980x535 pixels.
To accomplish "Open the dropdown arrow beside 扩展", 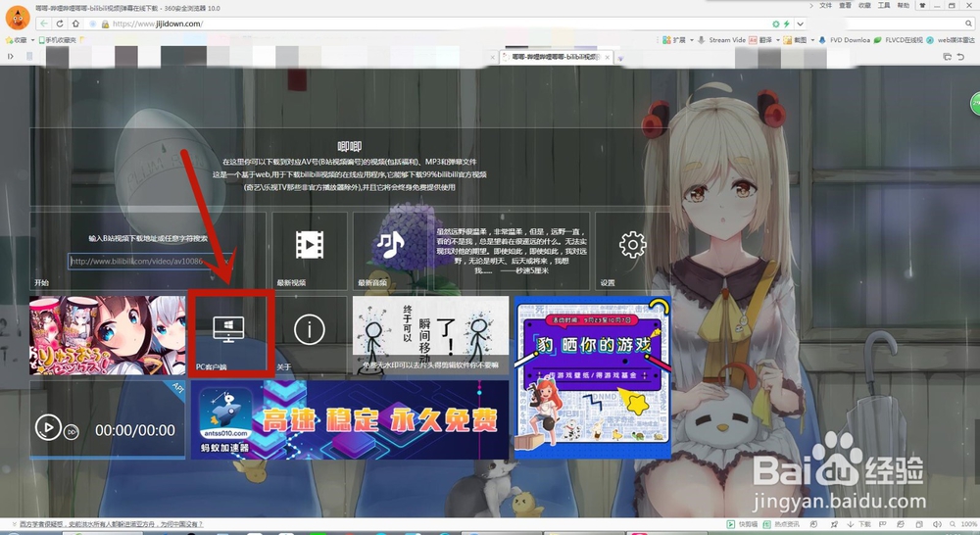I will pos(692,40).
